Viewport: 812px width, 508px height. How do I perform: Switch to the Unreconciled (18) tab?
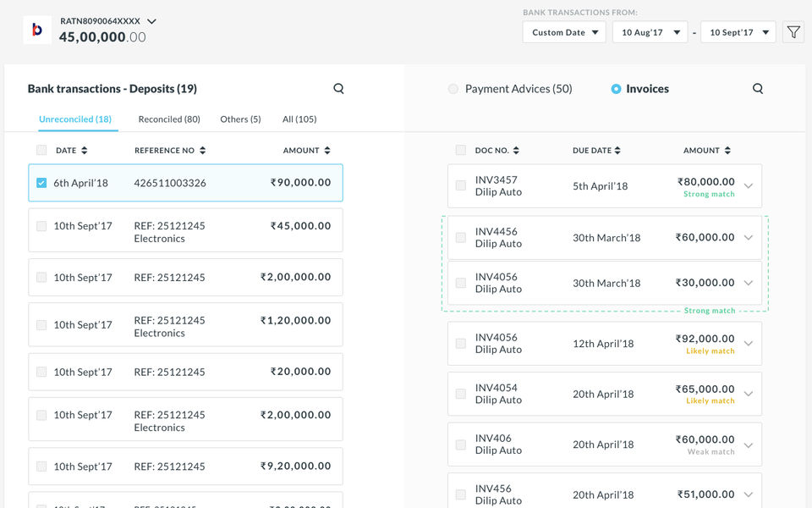75,119
